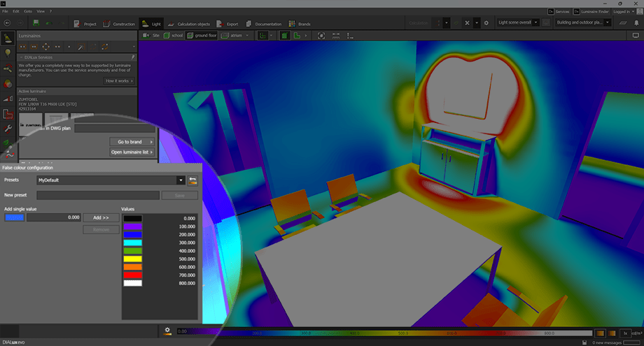This screenshot has width=644, height=346.
Task: Open the wrench tools icon in sidebar
Action: [x=8, y=129]
